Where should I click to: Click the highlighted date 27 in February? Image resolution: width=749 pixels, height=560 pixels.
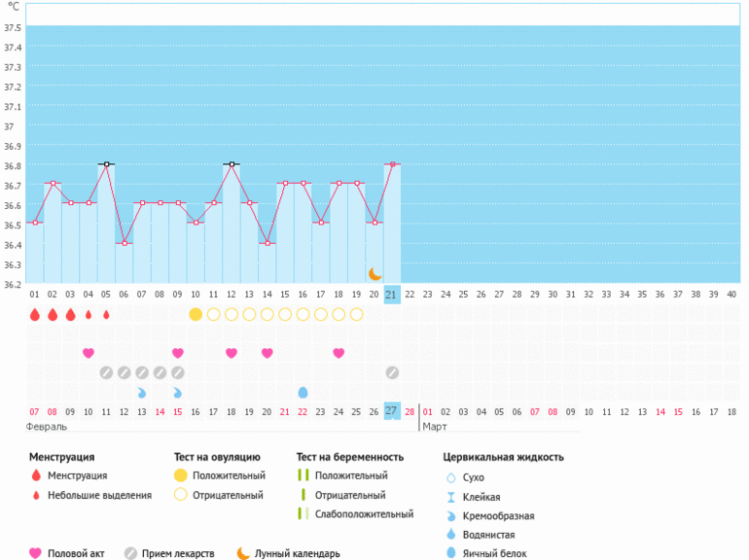392,411
